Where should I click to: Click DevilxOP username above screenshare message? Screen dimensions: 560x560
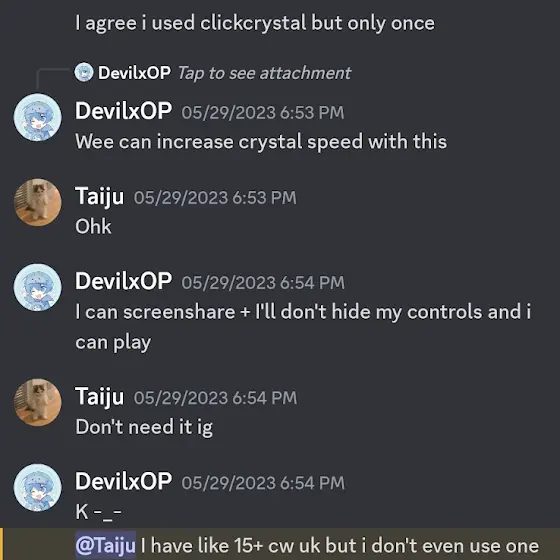pyautogui.click(x=124, y=281)
